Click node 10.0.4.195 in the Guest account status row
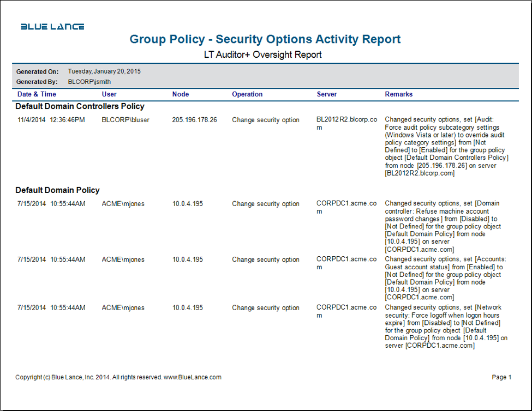Viewport: 532px width, 411px height. coord(188,259)
